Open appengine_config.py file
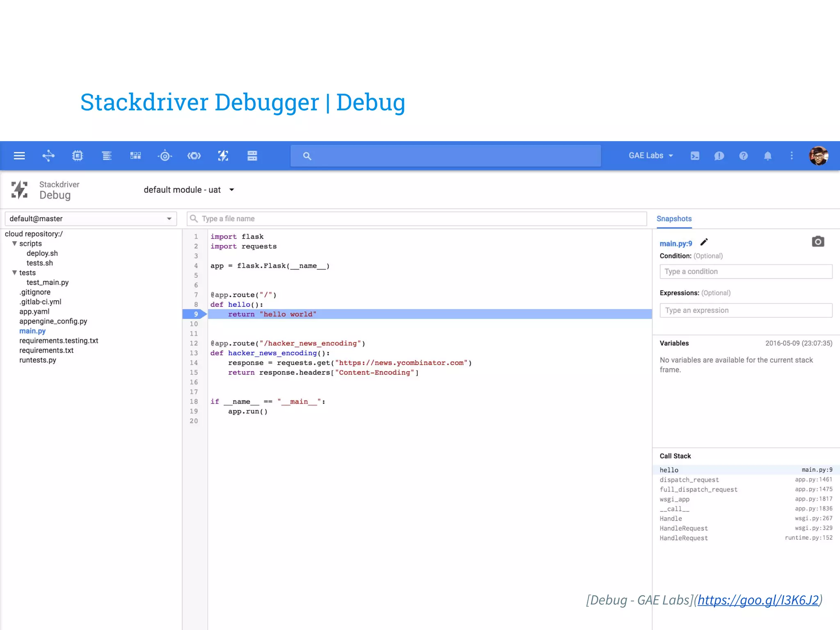Screen dimensions: 840x630 pos(53,321)
